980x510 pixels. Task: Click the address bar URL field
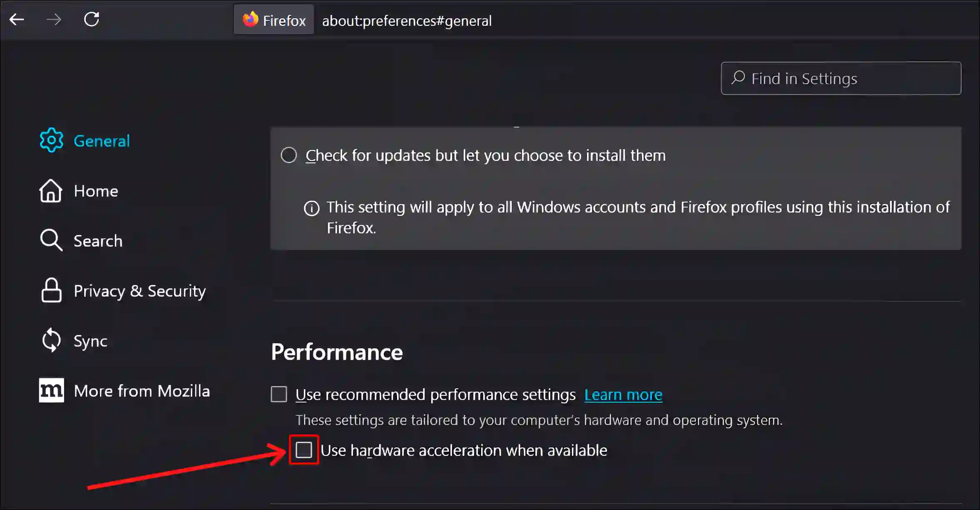click(407, 21)
